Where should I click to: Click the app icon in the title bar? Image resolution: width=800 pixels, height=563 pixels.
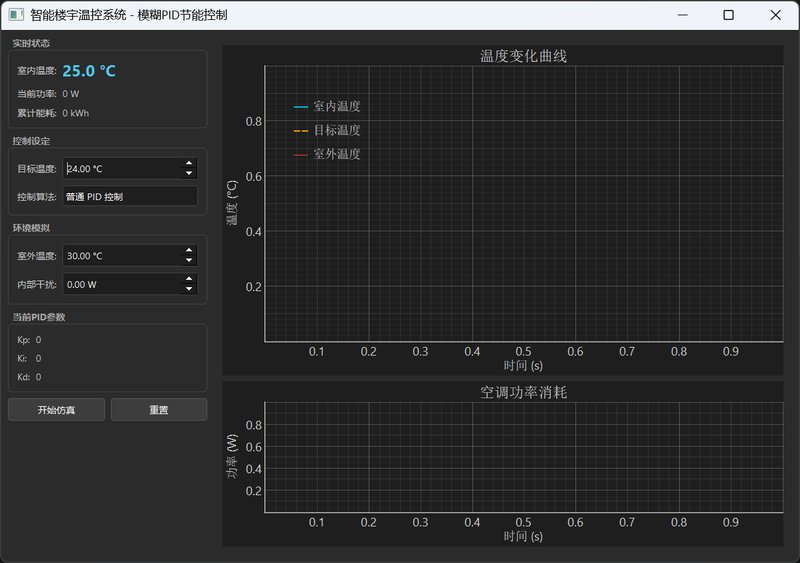16,15
